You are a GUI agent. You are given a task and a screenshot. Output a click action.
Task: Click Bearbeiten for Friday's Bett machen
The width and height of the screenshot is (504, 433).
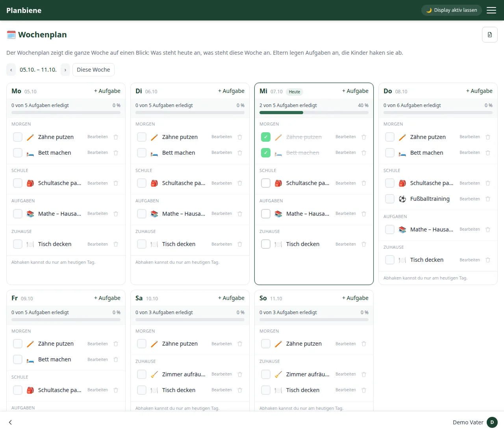98,359
